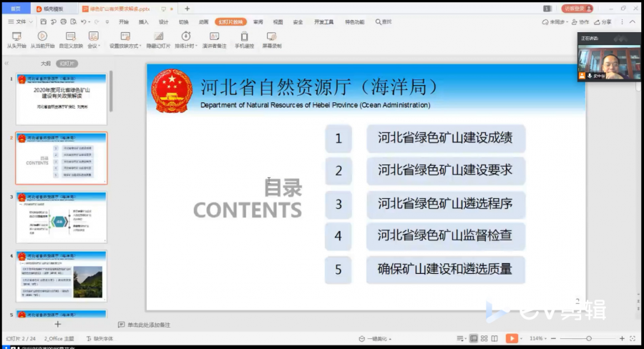
Task: Click the Print icon in quick toolbar
Action: coord(63,21)
